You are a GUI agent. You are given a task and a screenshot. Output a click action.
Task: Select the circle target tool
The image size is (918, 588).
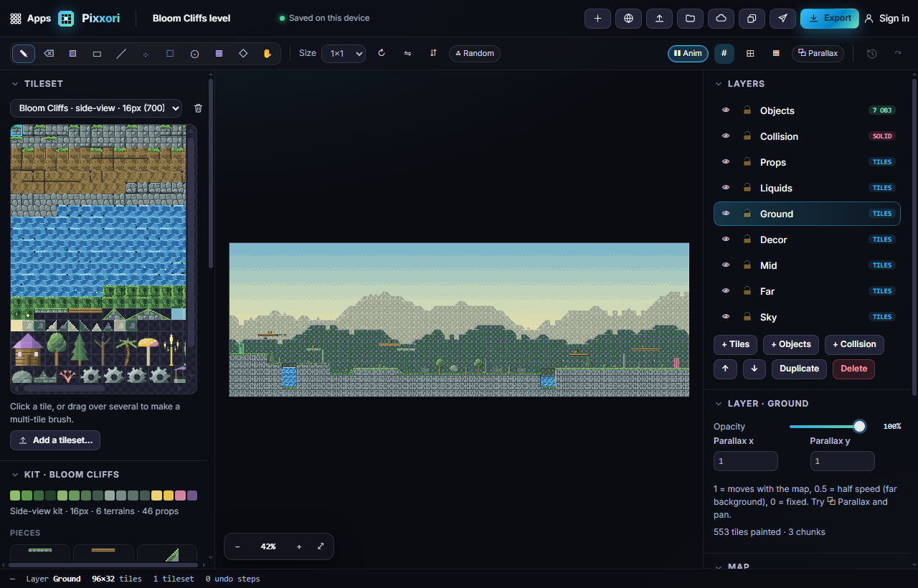point(194,53)
